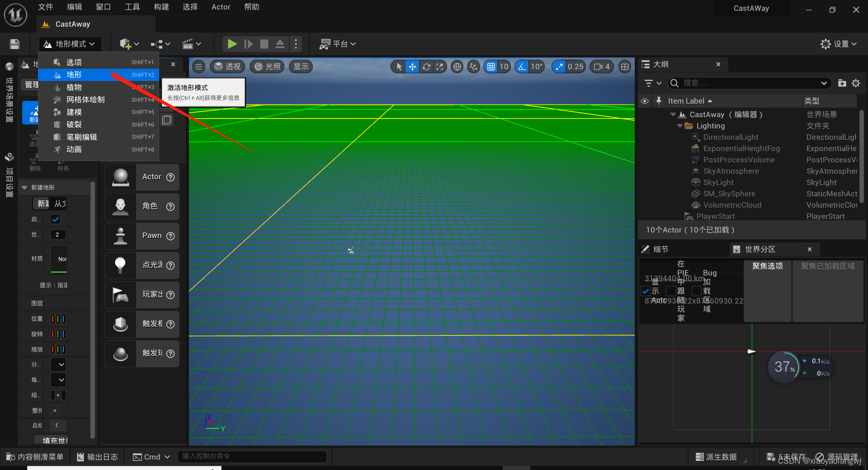The width and height of the screenshot is (868, 470).
Task: Open the outliner filter dropdown
Action: [x=652, y=83]
